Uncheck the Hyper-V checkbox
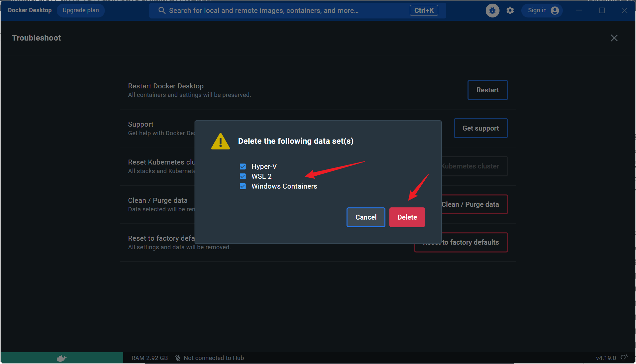This screenshot has height=364, width=636. 243,167
